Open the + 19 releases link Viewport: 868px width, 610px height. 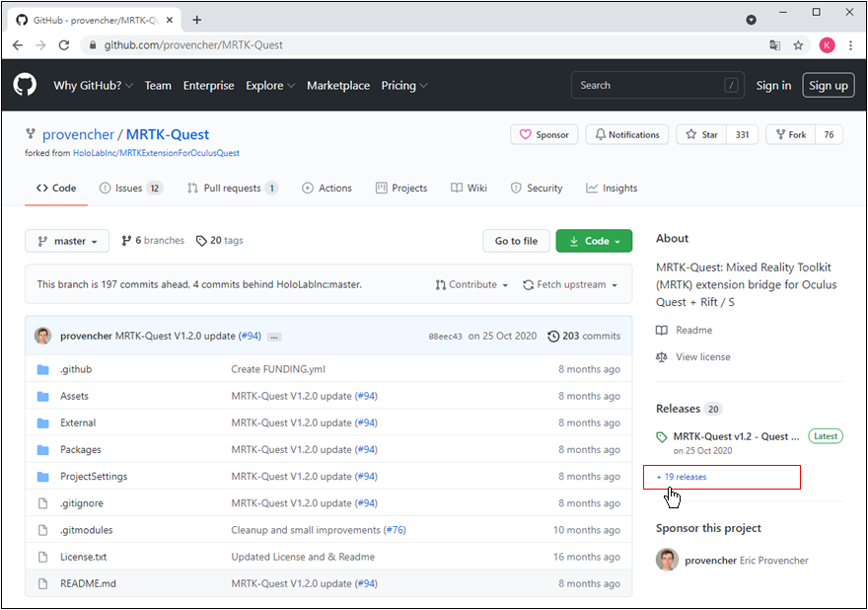[683, 477]
